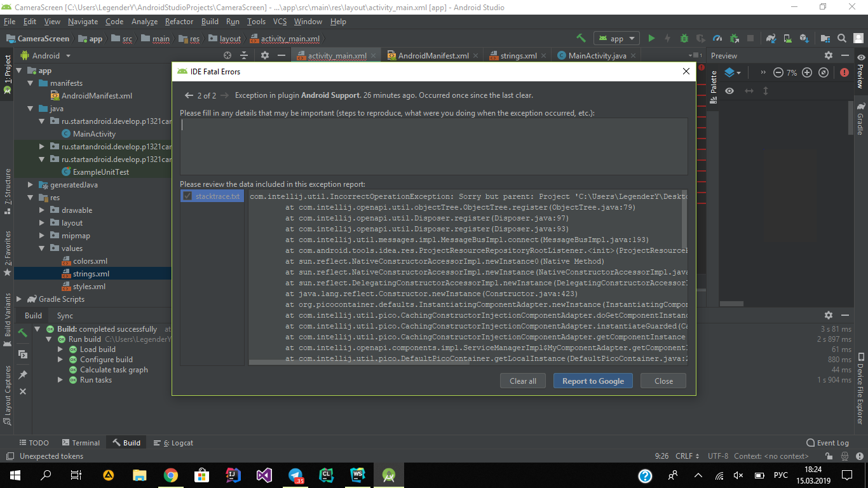Click scroll from source target icon
The image size is (868, 488).
(x=227, y=55)
